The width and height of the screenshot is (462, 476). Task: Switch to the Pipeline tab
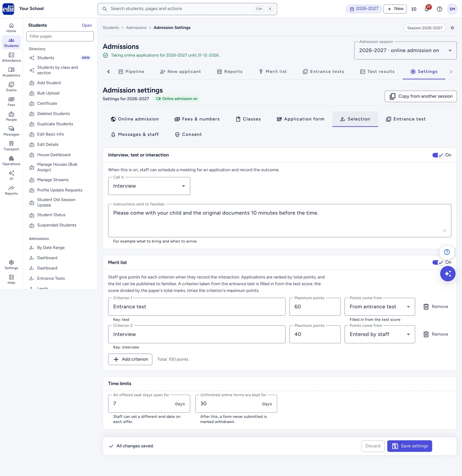[131, 72]
